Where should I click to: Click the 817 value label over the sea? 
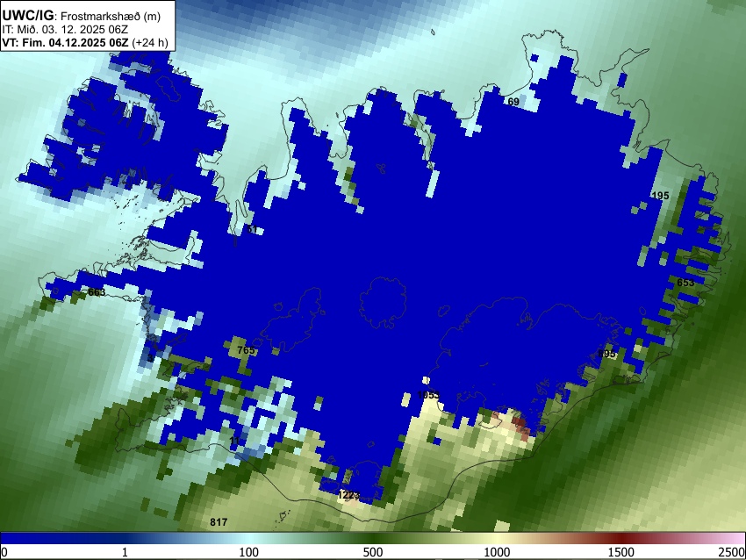click(219, 522)
